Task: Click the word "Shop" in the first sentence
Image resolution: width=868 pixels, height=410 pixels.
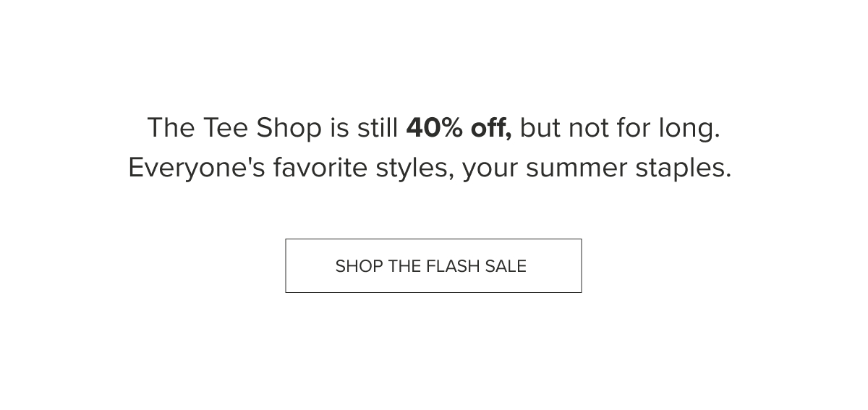Action: coord(289,129)
